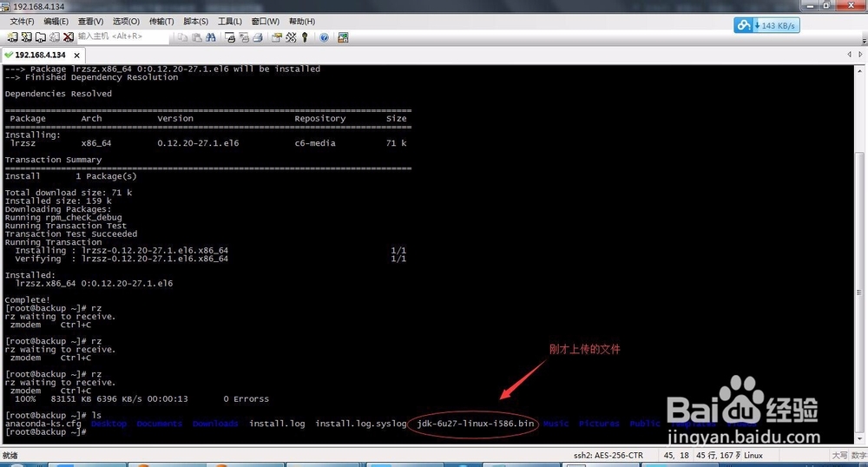Click anaconda-ks.cfg in ls output
Image resolution: width=868 pixels, height=467 pixels.
point(43,424)
